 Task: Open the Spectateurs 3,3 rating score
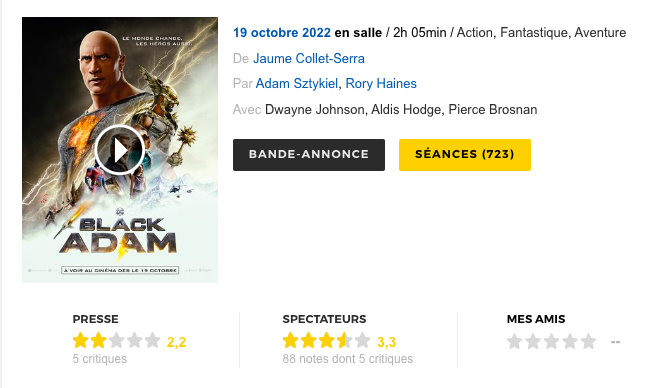click(x=386, y=342)
